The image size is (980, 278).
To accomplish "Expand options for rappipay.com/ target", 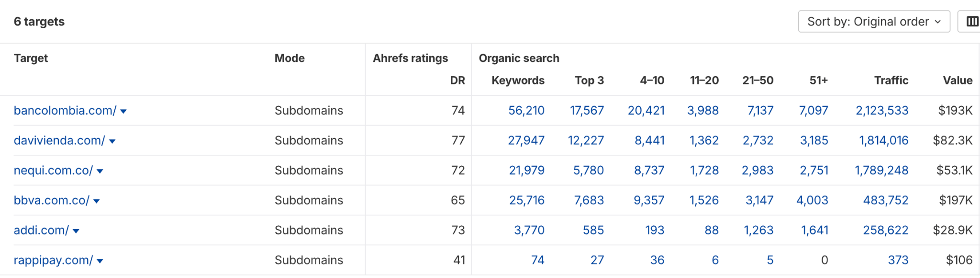I will click(x=100, y=260).
